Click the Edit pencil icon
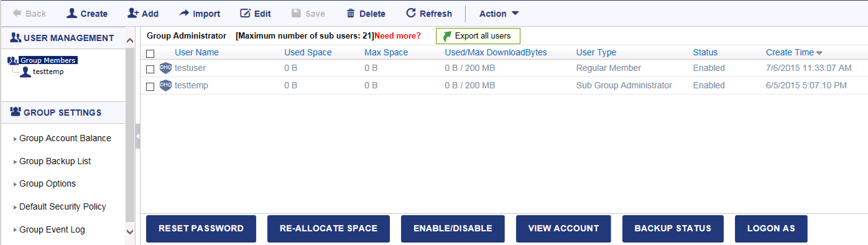 (245, 13)
